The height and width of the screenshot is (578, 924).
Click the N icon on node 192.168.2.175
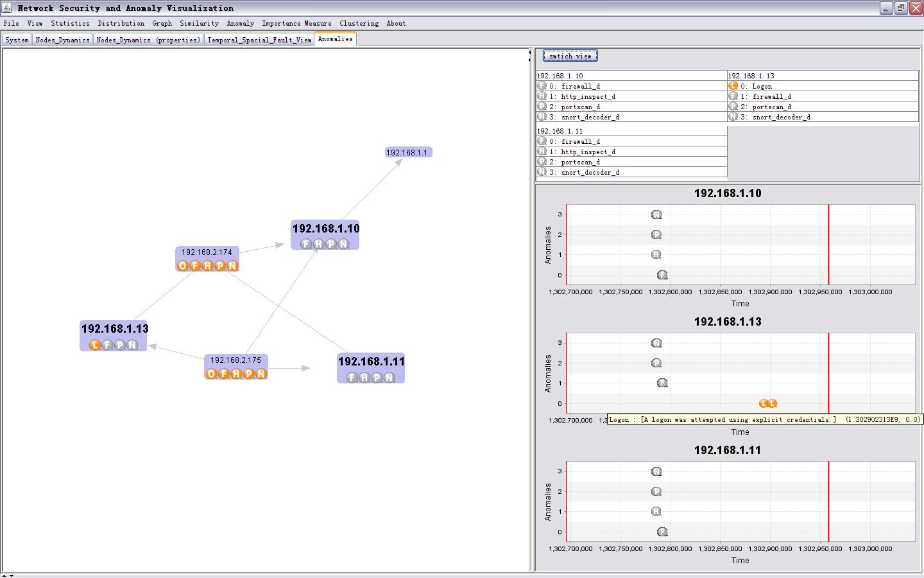click(x=261, y=374)
